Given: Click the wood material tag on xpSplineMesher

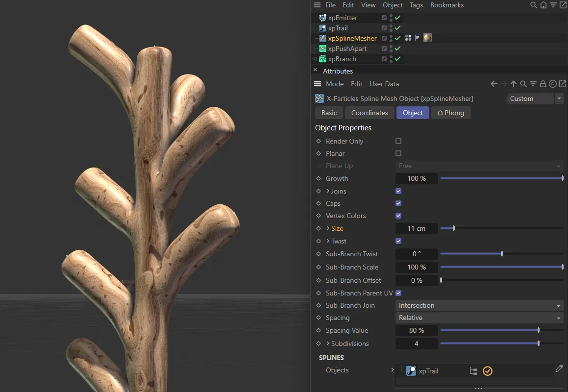Looking at the screenshot, I should pos(428,38).
